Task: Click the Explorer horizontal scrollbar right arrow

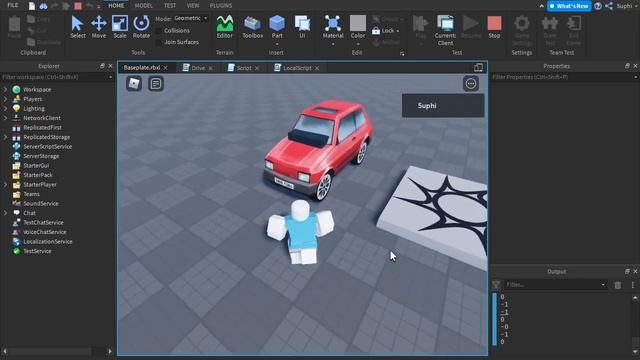Action: click(x=110, y=351)
